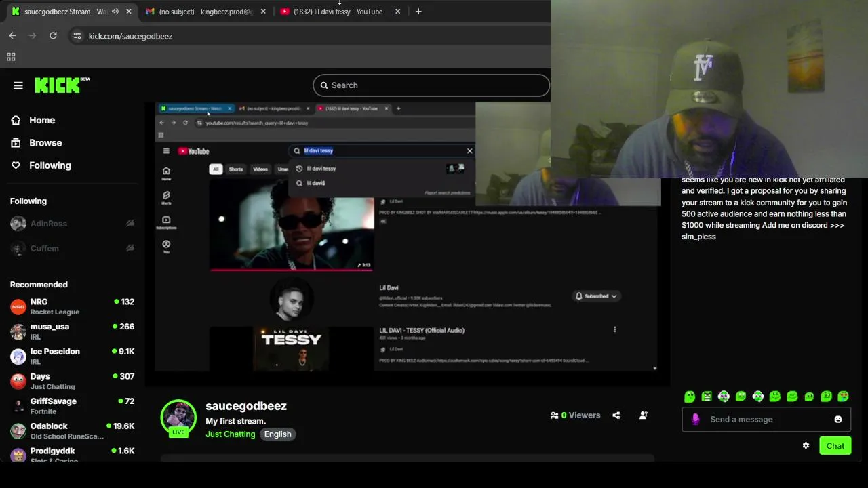Open the three-dot menu on TESSY video
The width and height of the screenshot is (868, 488).
click(x=614, y=330)
